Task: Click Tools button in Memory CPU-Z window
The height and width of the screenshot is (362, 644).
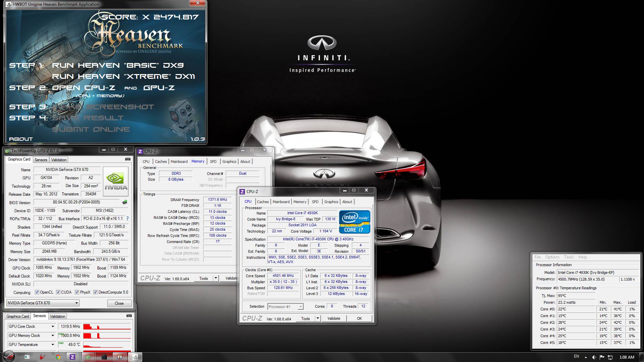Action: point(203,278)
